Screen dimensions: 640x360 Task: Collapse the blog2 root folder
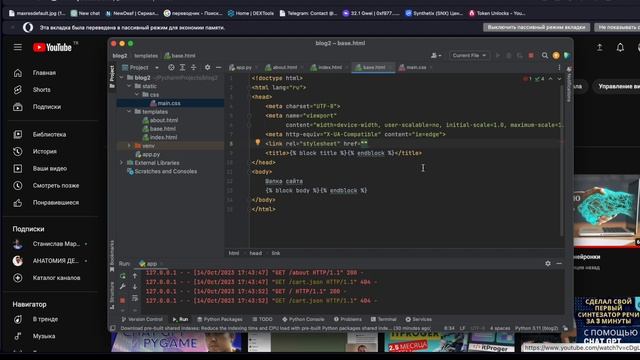coord(121,78)
